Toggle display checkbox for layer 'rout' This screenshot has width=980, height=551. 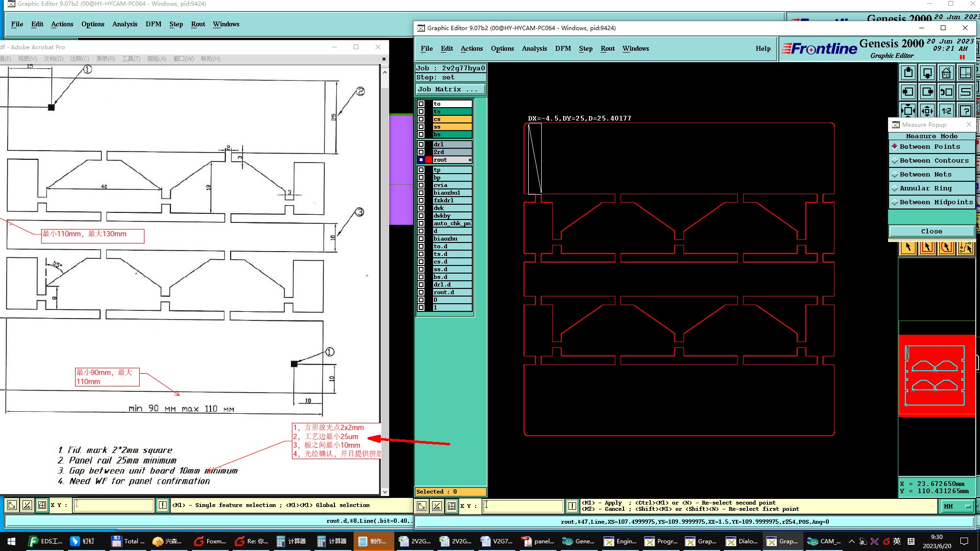pyautogui.click(x=421, y=160)
